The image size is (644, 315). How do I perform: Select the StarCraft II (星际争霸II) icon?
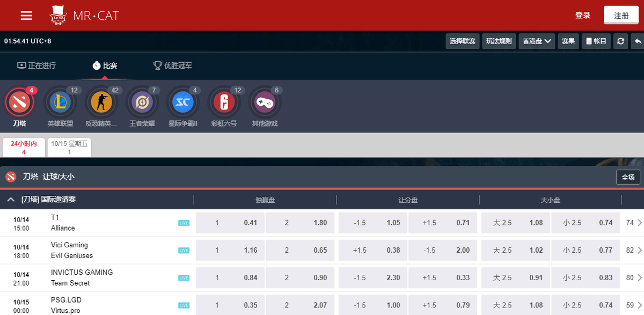pyautogui.click(x=182, y=102)
